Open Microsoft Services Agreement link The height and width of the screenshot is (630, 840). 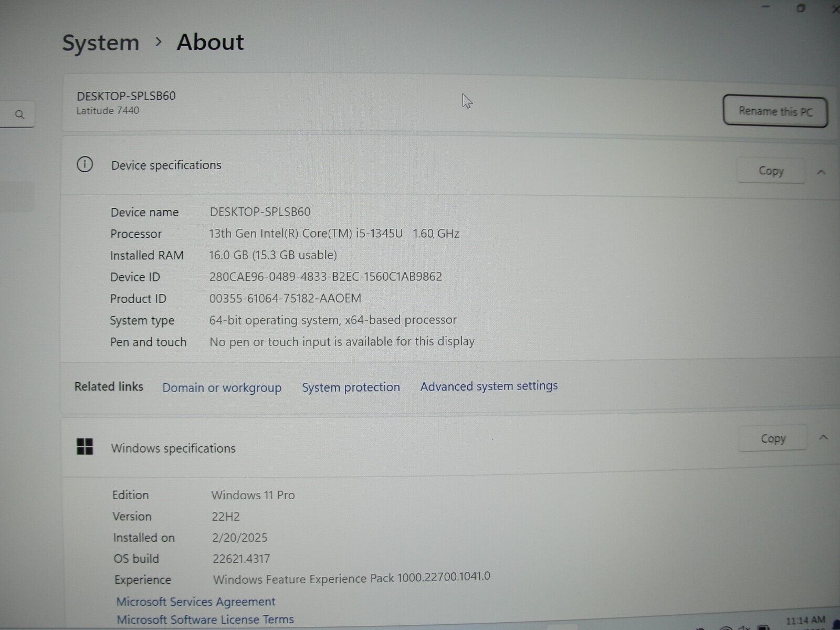196,602
